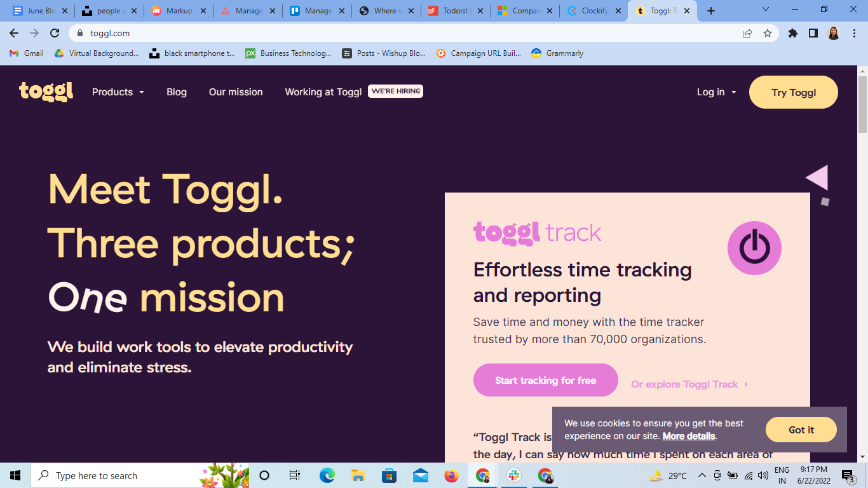Open Business Technology bookmark
This screenshot has height=488, width=868.
(x=288, y=53)
